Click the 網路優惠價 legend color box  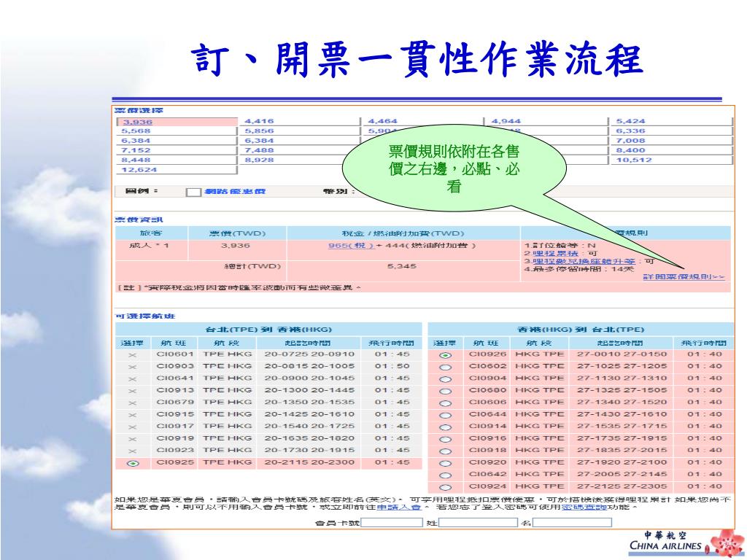pyautogui.click(x=193, y=192)
